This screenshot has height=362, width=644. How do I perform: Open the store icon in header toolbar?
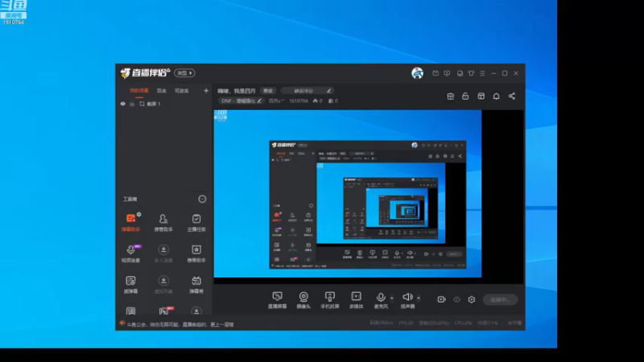click(x=451, y=96)
